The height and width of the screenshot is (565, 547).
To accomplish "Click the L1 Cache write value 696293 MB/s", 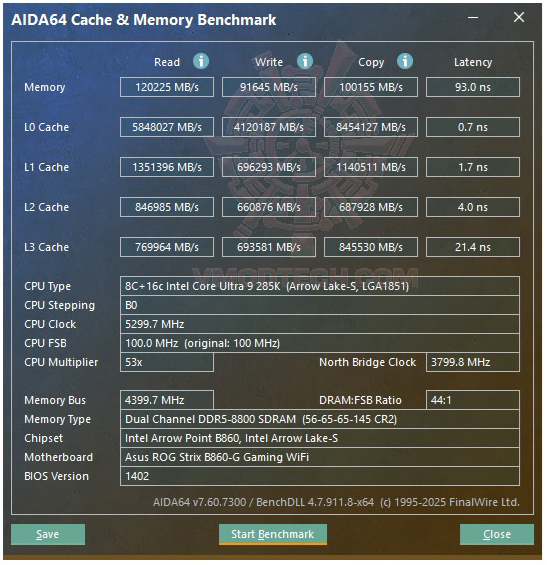I will (269, 167).
